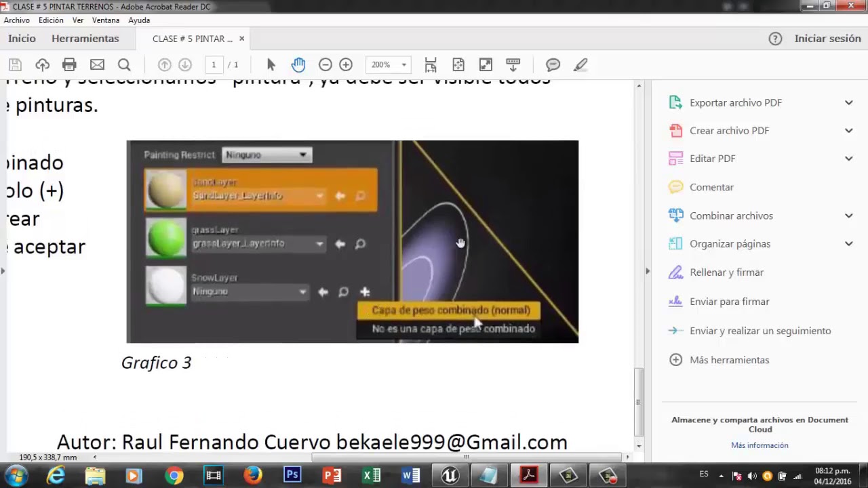Image resolution: width=868 pixels, height=488 pixels.
Task: Click the fit width scrolling icon
Action: pos(431,65)
